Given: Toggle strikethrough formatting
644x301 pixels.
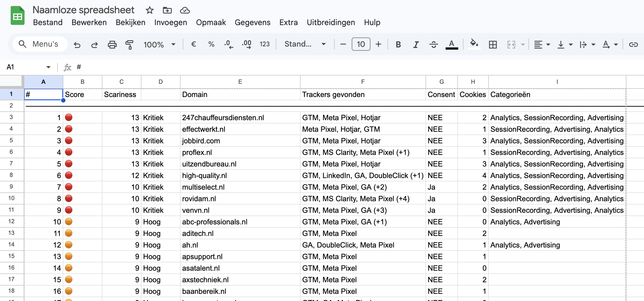Looking at the screenshot, I should point(433,44).
